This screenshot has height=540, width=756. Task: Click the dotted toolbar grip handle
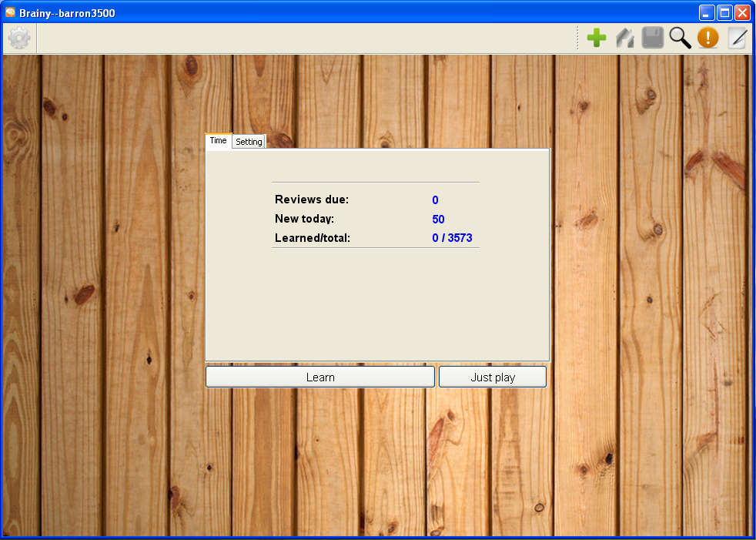click(577, 38)
